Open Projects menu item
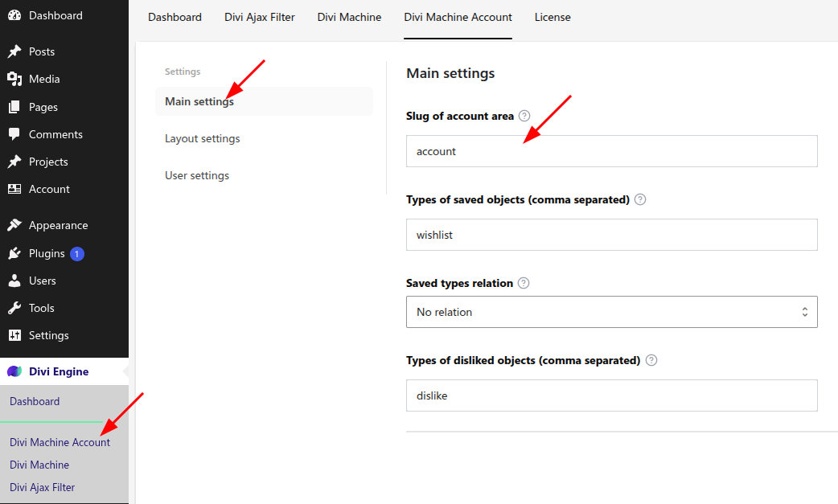838x504 pixels. click(x=48, y=162)
